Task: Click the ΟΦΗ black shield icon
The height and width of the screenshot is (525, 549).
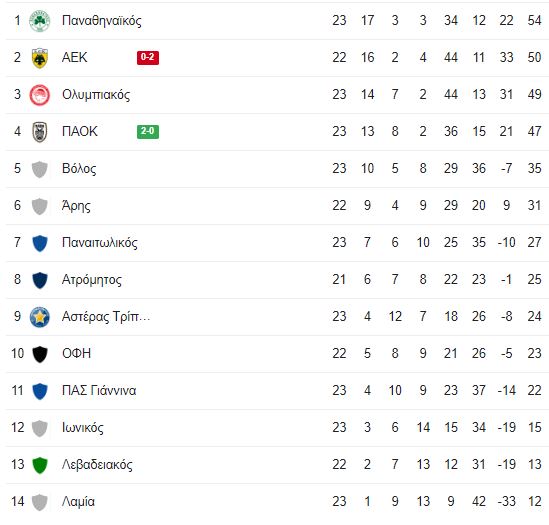Action: click(x=40, y=354)
